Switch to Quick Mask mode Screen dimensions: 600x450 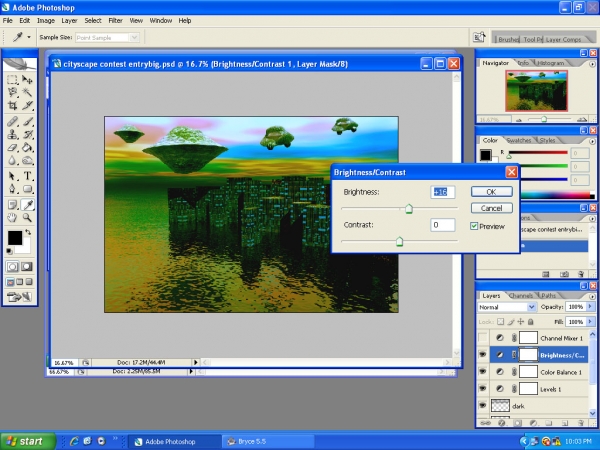(26, 266)
